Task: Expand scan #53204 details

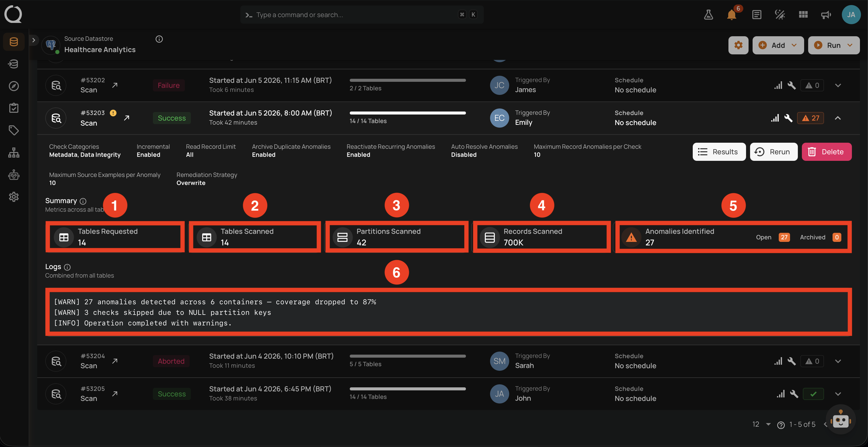Action: point(838,361)
